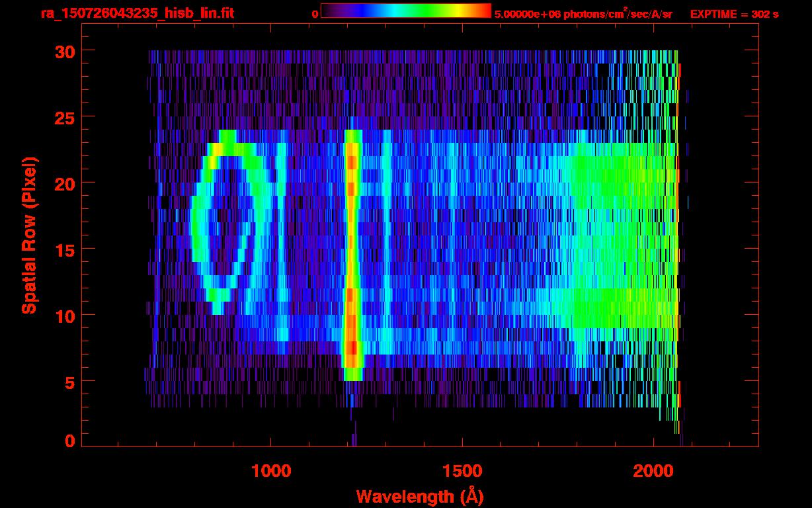Image resolution: width=812 pixels, height=508 pixels.
Task: Click the 1000 wavelength tick label
Action: tap(271, 471)
